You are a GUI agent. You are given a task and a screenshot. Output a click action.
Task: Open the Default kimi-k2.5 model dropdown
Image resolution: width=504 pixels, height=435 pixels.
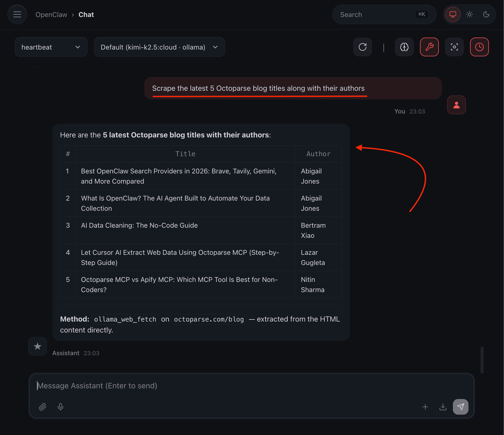tap(159, 47)
